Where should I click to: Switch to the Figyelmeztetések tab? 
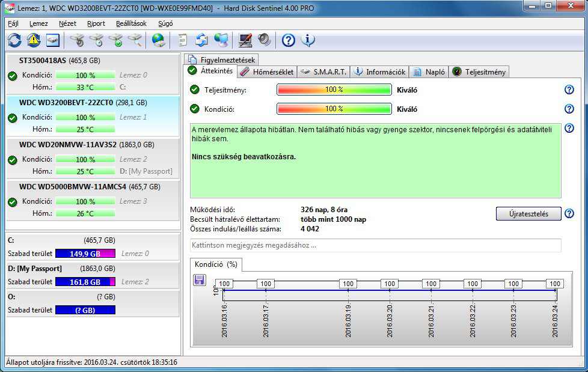(x=221, y=59)
